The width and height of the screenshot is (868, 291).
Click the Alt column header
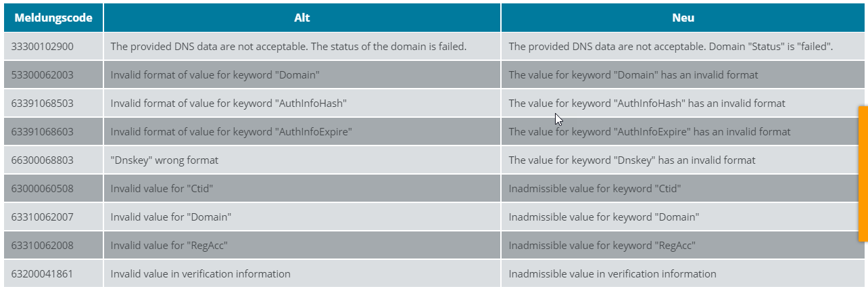[302, 18]
